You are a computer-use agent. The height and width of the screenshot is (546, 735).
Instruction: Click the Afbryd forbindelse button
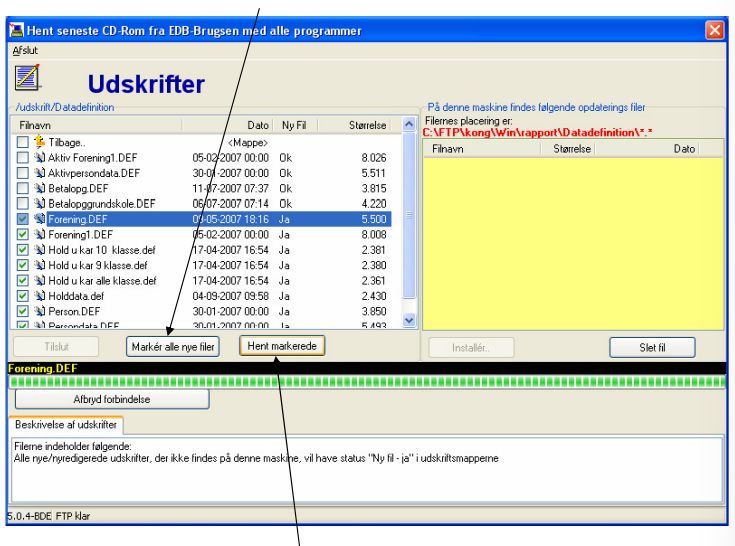pyautogui.click(x=112, y=399)
